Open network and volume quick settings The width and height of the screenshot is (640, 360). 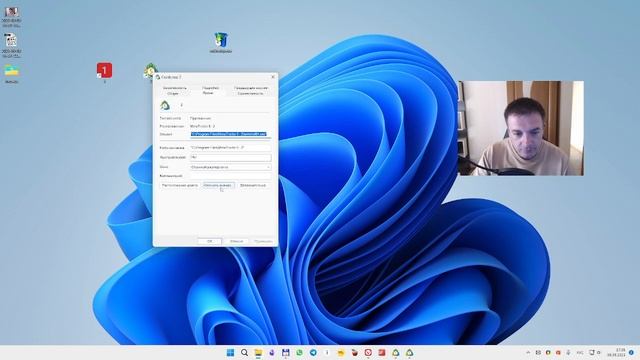pyautogui.click(x=595, y=352)
